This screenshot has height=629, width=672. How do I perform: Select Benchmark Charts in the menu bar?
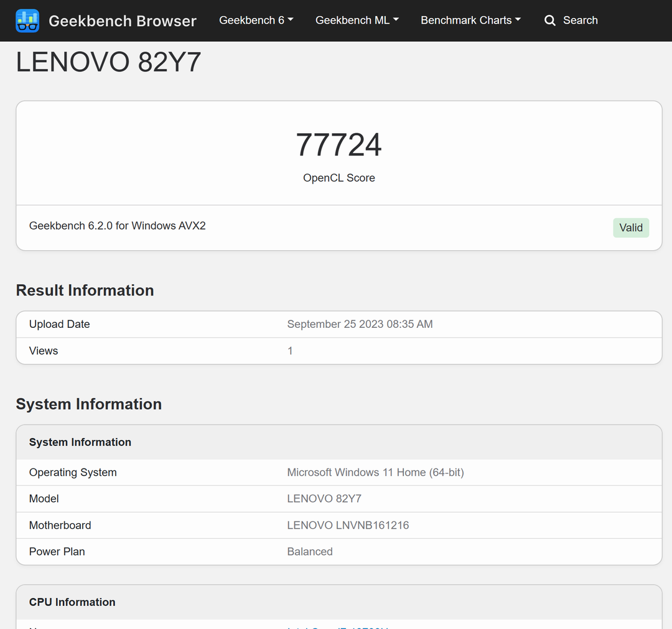pyautogui.click(x=465, y=20)
